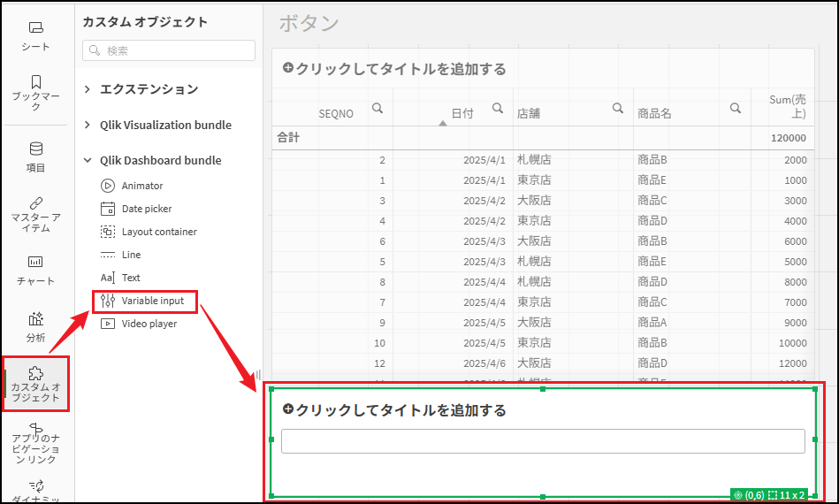Select 商品C in SEQNO 7 row
Image resolution: width=839 pixels, height=504 pixels.
[652, 302]
